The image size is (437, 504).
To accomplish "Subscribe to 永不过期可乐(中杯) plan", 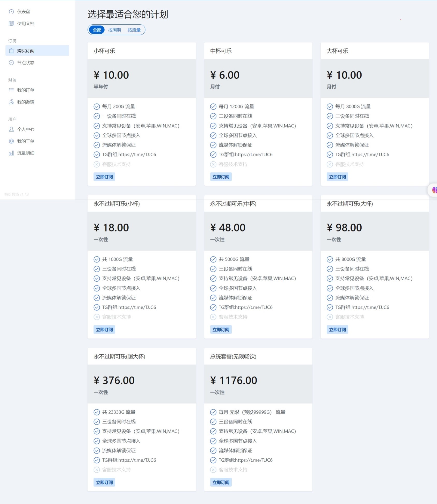I will pyautogui.click(x=221, y=330).
